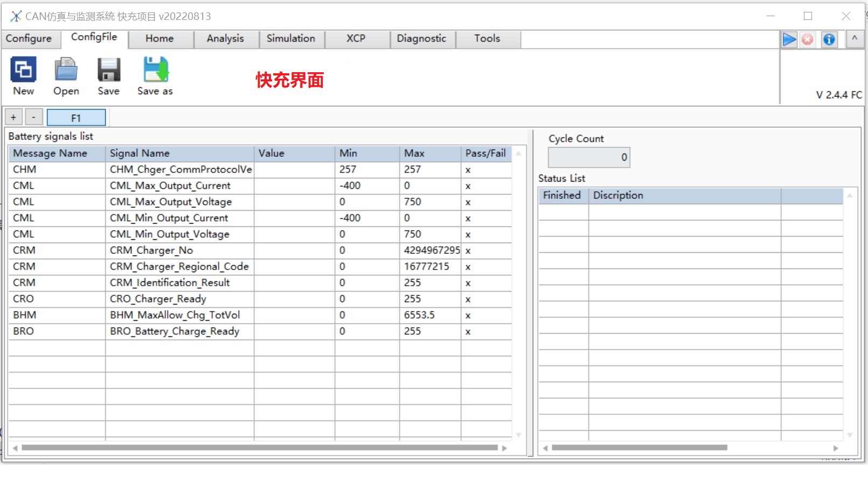Remove a tab with the minus button

(33, 117)
